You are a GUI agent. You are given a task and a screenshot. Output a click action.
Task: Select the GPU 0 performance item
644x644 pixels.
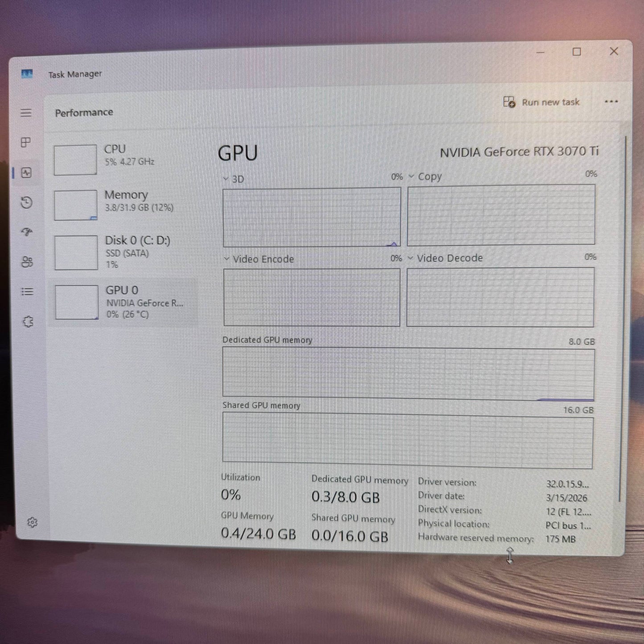(x=124, y=302)
